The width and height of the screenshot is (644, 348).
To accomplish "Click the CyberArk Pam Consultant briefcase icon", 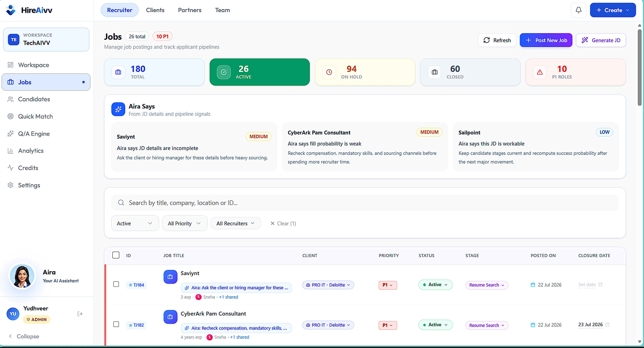I will (x=170, y=317).
